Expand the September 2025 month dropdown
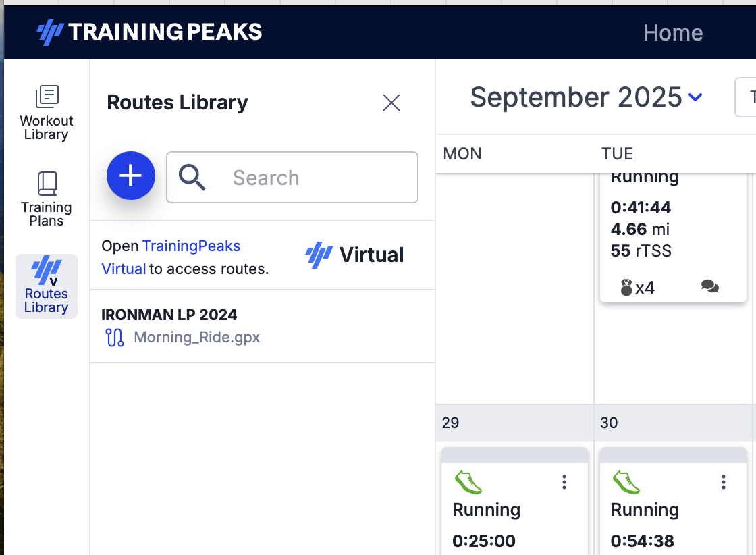Screen dimensions: 756x555 695,98
